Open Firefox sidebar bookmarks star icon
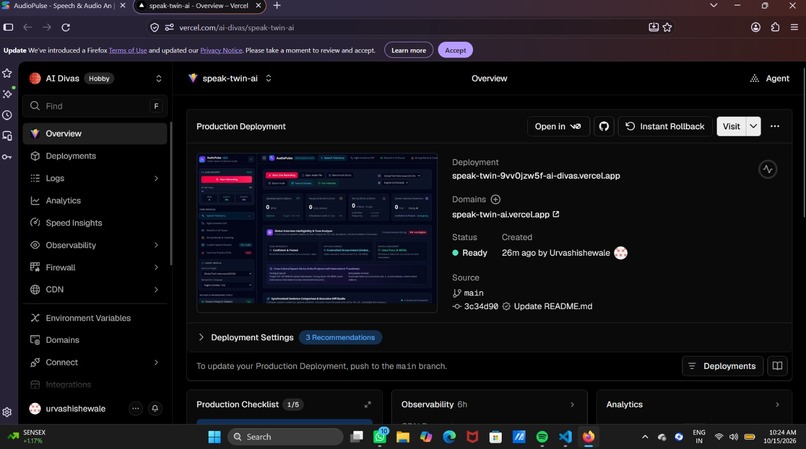806x449 pixels. tap(7, 73)
